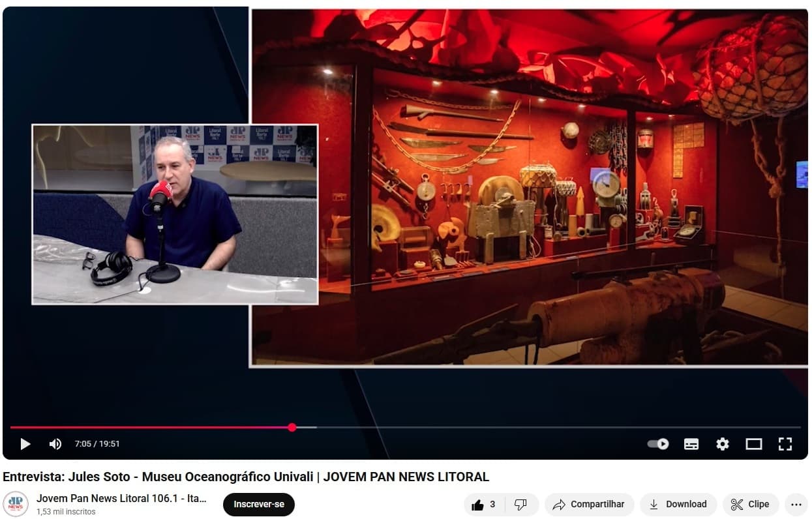812x519 pixels.
Task: Dislike the video
Action: (520, 504)
